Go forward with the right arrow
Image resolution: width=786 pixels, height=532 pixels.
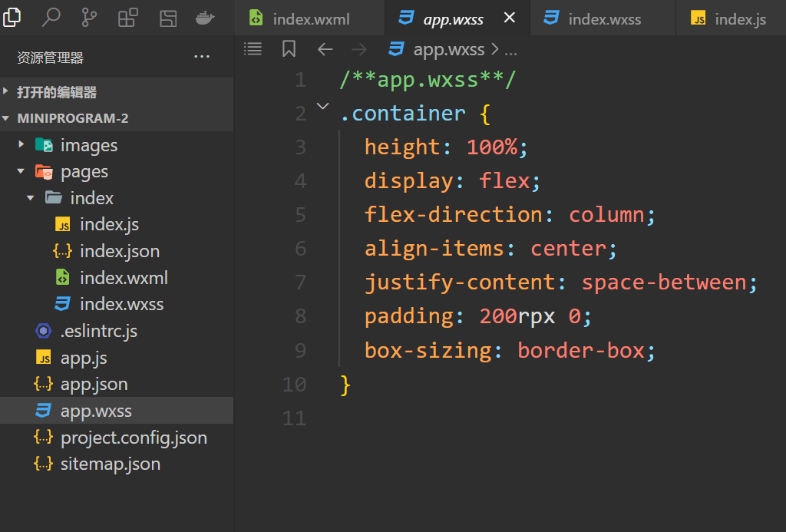tap(359, 49)
